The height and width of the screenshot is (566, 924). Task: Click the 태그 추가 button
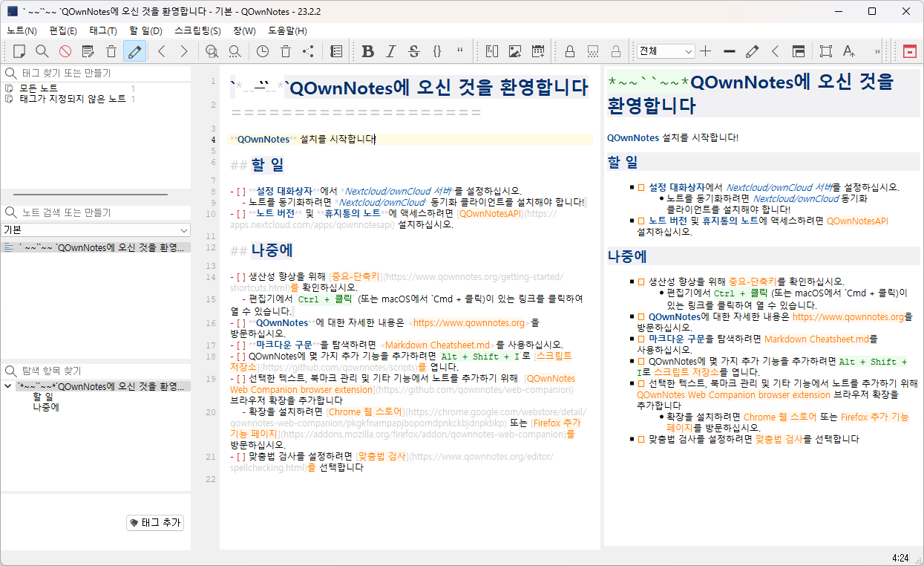[154, 523]
